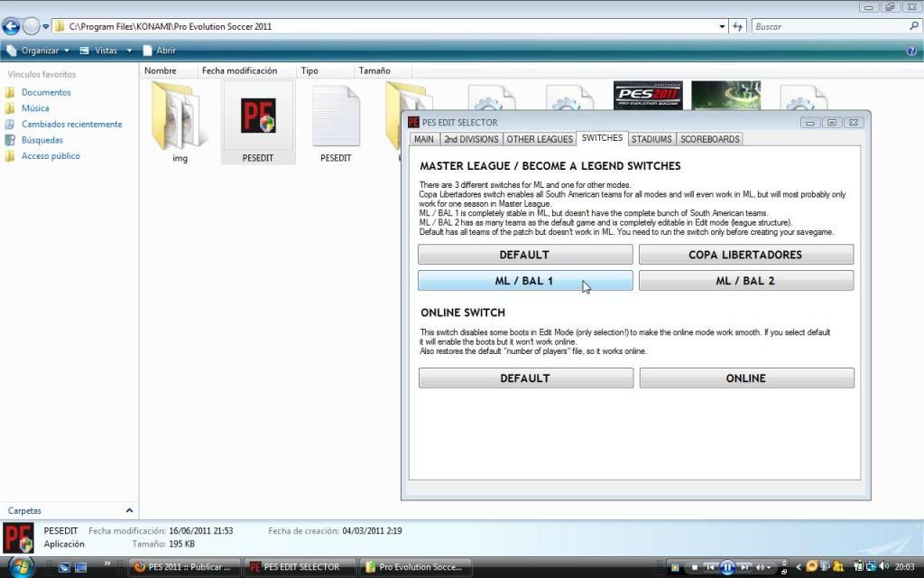Enable the ONLINE switch

(746, 378)
